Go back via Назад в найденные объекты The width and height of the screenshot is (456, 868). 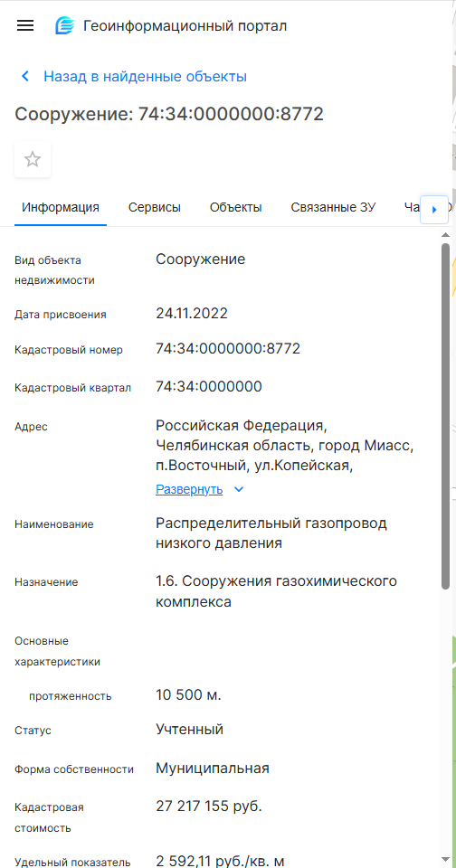145,76
